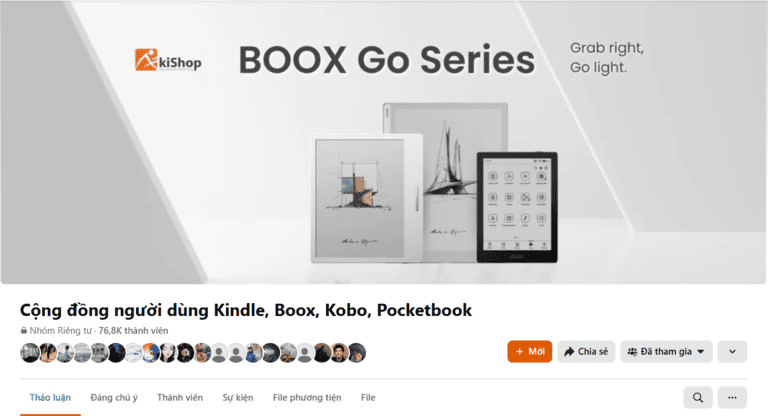
Task: Open the File phương tiện tab
Action: [307, 397]
